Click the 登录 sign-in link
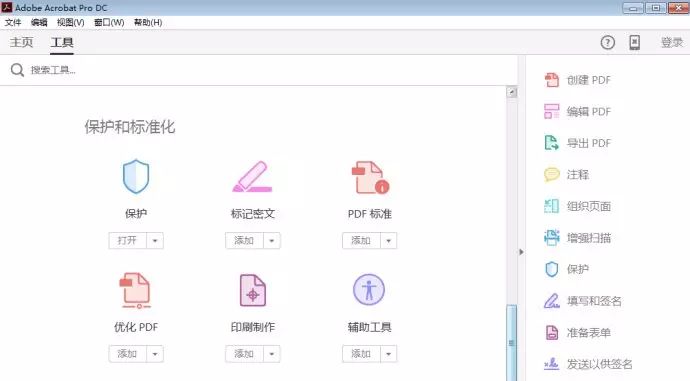690x381 pixels. coord(672,43)
